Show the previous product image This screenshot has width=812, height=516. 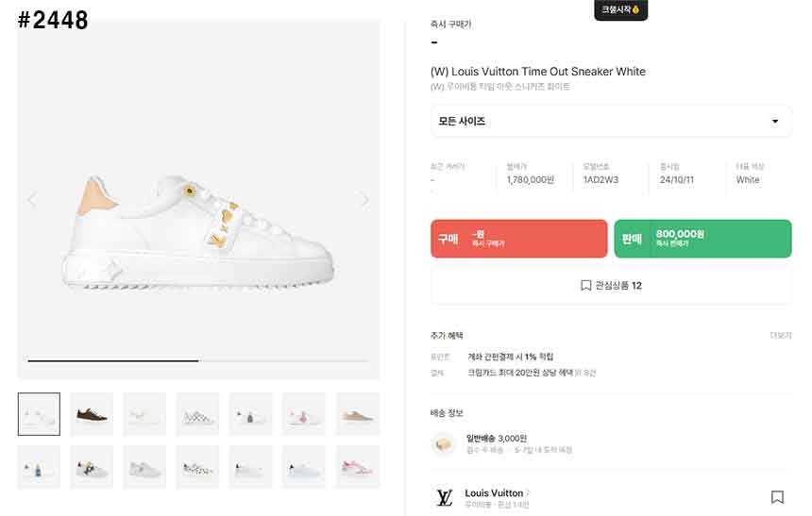32,200
